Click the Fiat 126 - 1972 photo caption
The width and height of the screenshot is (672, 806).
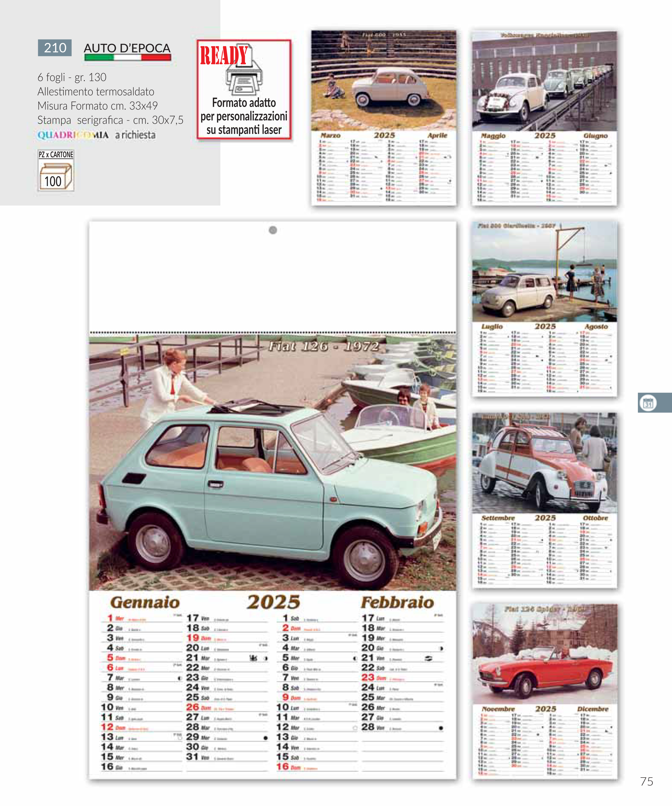(323, 346)
